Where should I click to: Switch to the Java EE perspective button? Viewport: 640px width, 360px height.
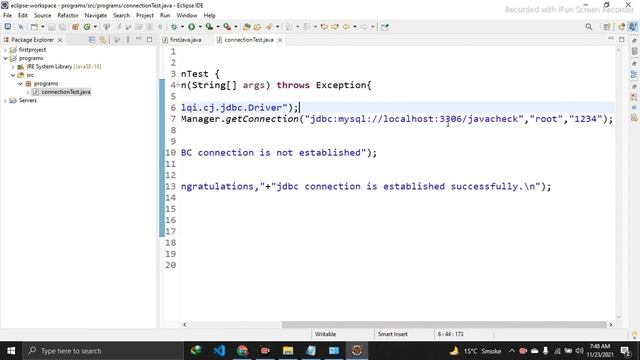click(x=621, y=27)
